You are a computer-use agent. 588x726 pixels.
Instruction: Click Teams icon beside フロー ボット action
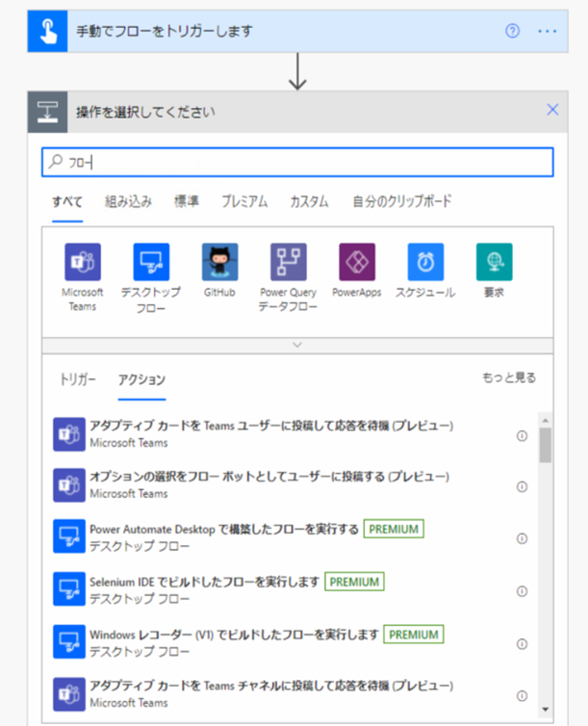[x=69, y=485]
